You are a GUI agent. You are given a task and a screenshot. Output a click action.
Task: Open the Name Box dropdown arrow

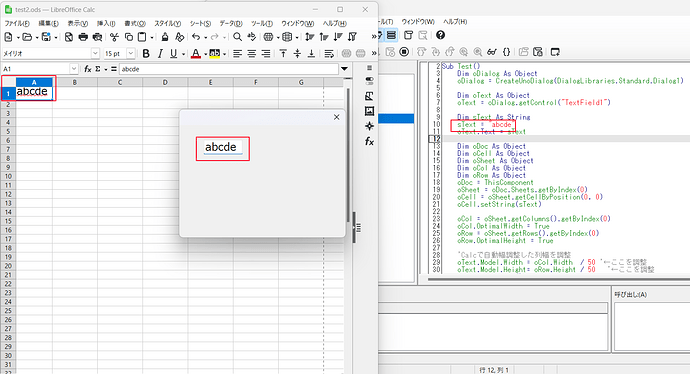coord(73,69)
